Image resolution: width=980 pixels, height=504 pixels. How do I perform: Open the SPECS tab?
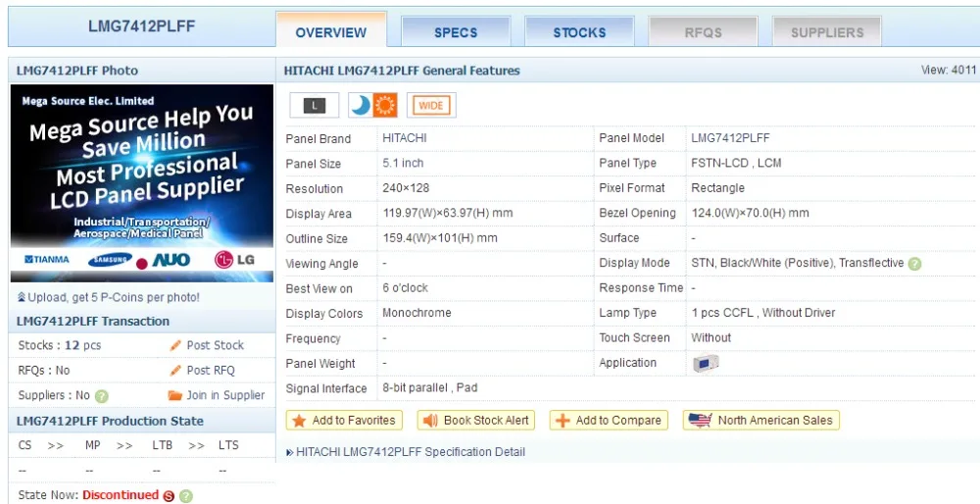[456, 32]
